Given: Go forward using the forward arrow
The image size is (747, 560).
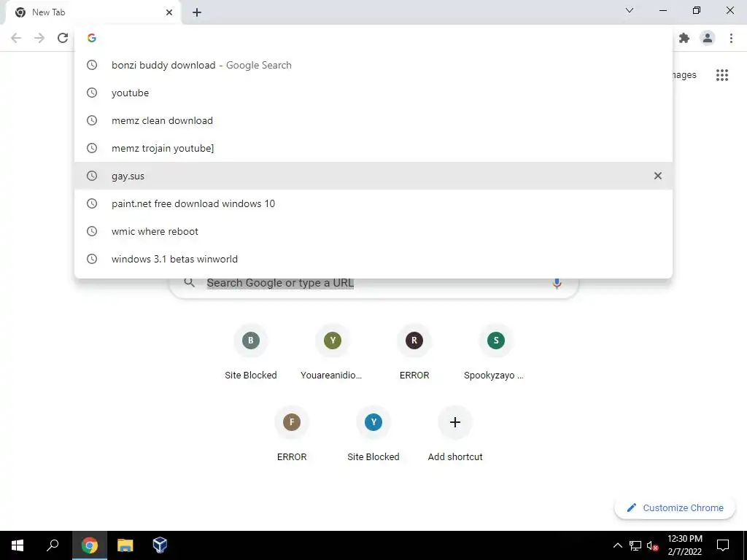Looking at the screenshot, I should pyautogui.click(x=39, y=38).
